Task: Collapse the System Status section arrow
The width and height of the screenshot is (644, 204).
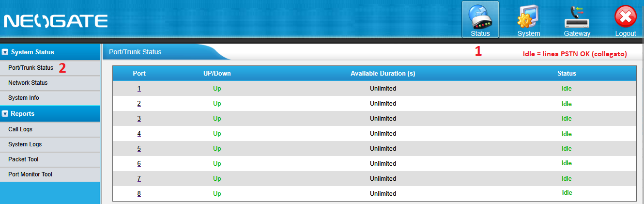Action: pyautogui.click(x=5, y=52)
